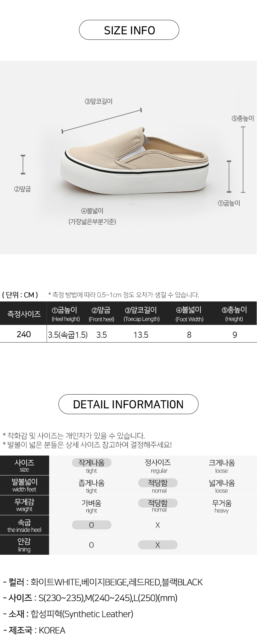Choose 적당함 for the 발볼넓이 width row
This screenshot has width=257, height=644.
(158, 483)
